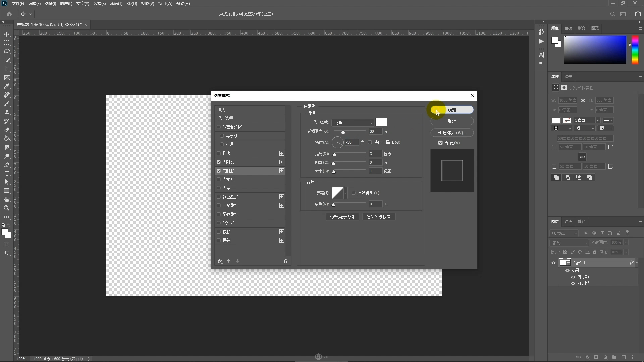This screenshot has height=362, width=644.
Task: Switch to the 通道 tab
Action: pos(568,221)
